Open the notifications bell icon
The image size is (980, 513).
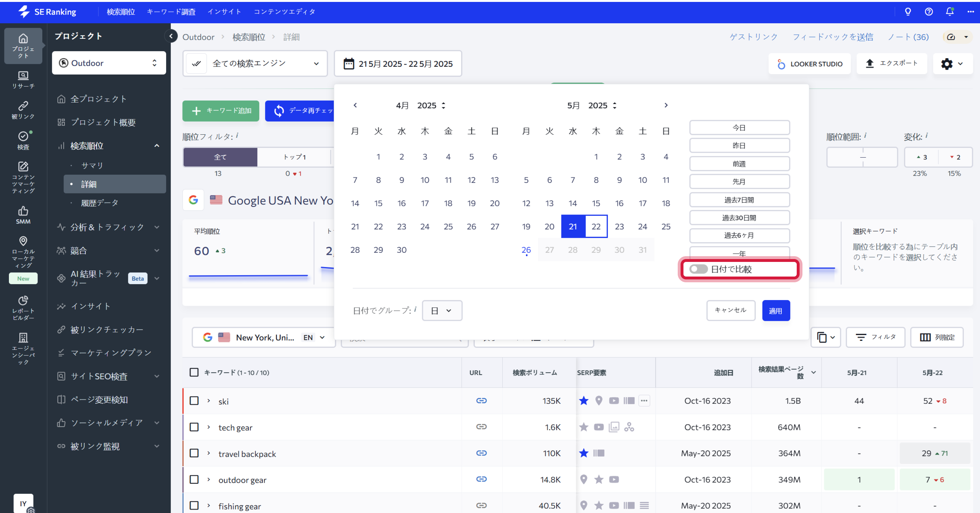(949, 11)
